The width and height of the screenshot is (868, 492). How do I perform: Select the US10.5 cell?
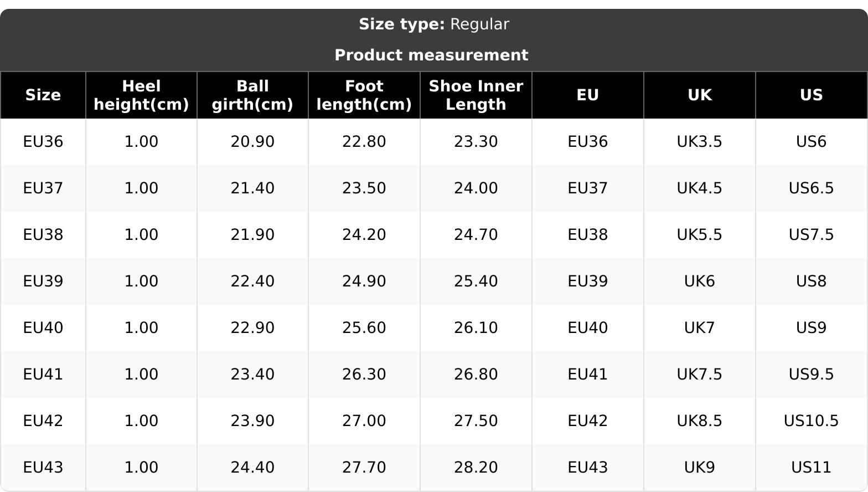pyautogui.click(x=811, y=421)
